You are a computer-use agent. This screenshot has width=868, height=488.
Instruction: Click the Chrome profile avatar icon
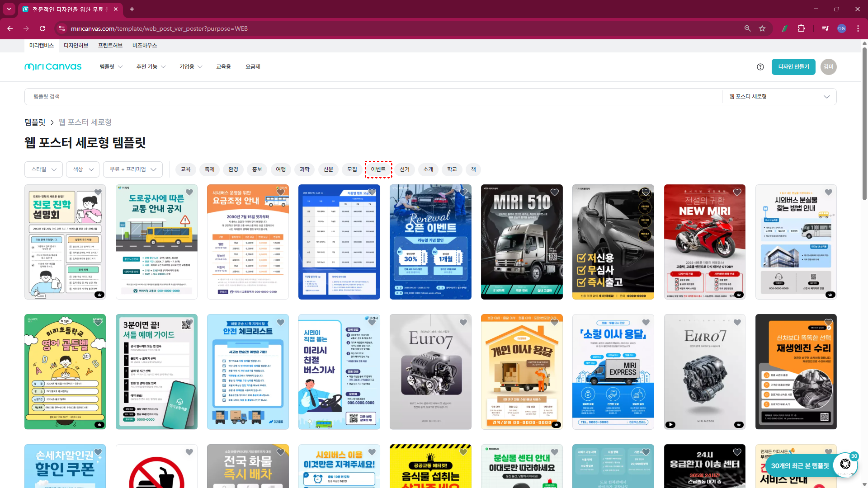tap(842, 28)
